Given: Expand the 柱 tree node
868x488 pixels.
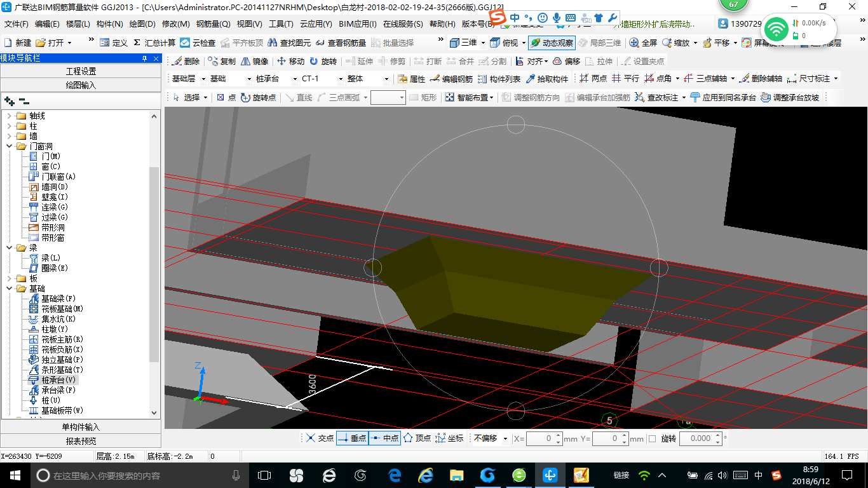Looking at the screenshot, I should 10,126.
